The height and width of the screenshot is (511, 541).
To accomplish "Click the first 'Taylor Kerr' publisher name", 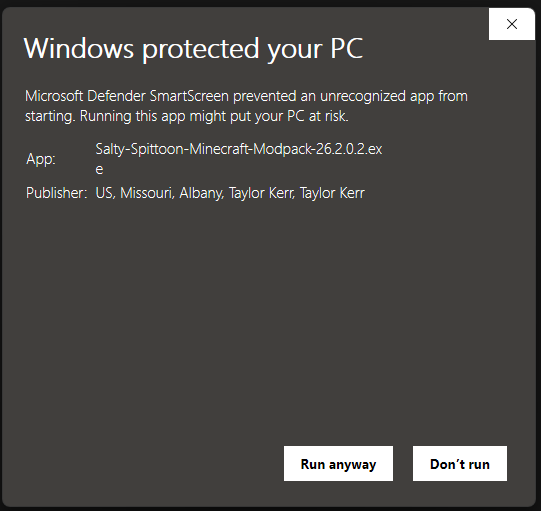I will 262,193.
